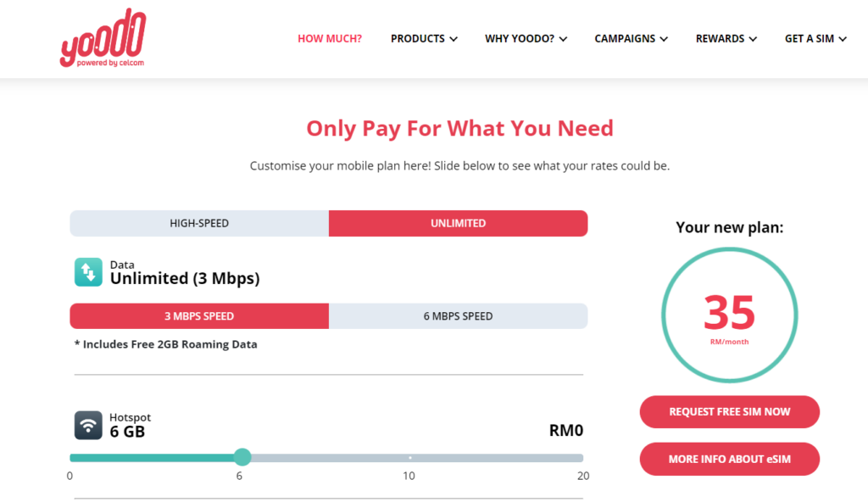Open the REWARDS dropdown
This screenshot has width=868, height=502.
click(726, 39)
